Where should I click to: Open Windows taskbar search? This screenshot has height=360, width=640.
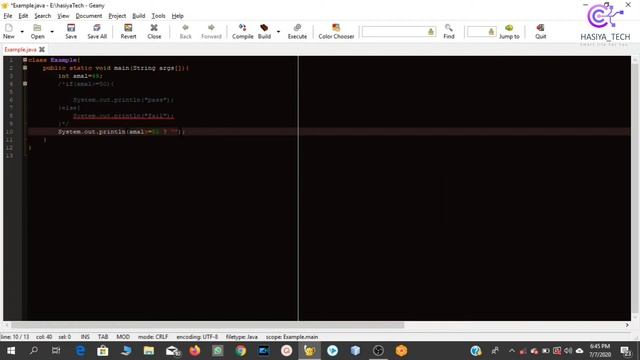(34, 351)
